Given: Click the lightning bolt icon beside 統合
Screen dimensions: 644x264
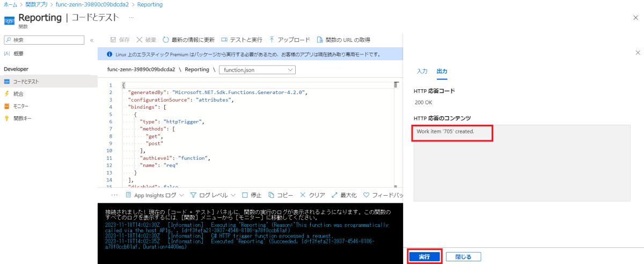Looking at the screenshot, I should coord(7,94).
